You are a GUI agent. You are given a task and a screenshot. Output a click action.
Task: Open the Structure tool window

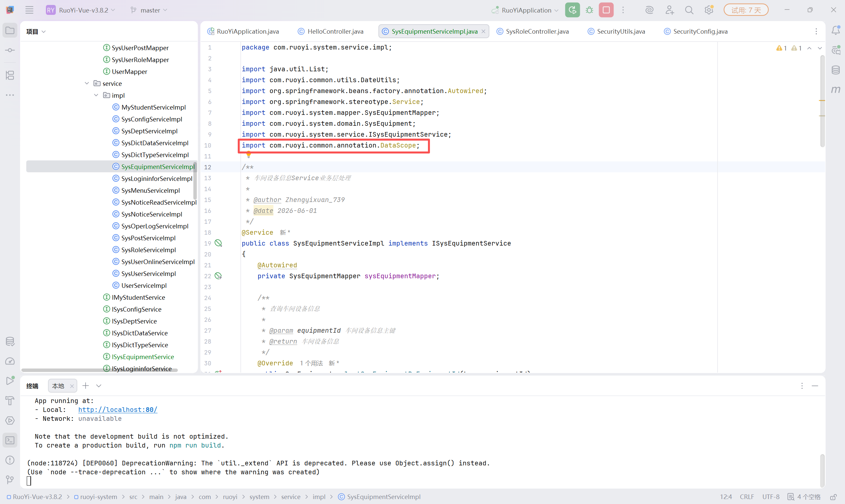pos(10,75)
